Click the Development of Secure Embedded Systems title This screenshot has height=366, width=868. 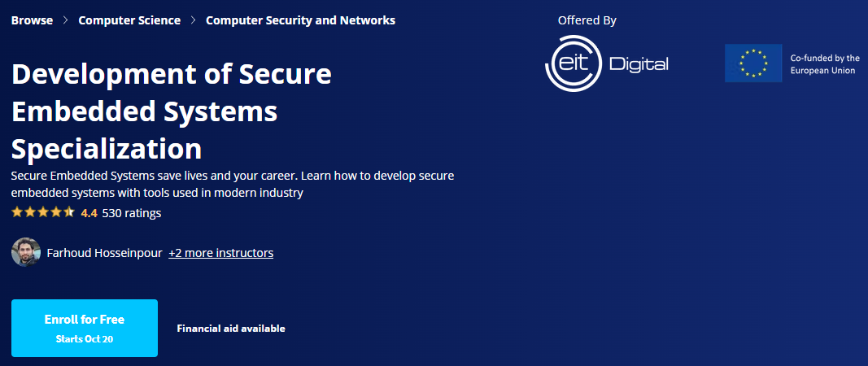(172, 111)
